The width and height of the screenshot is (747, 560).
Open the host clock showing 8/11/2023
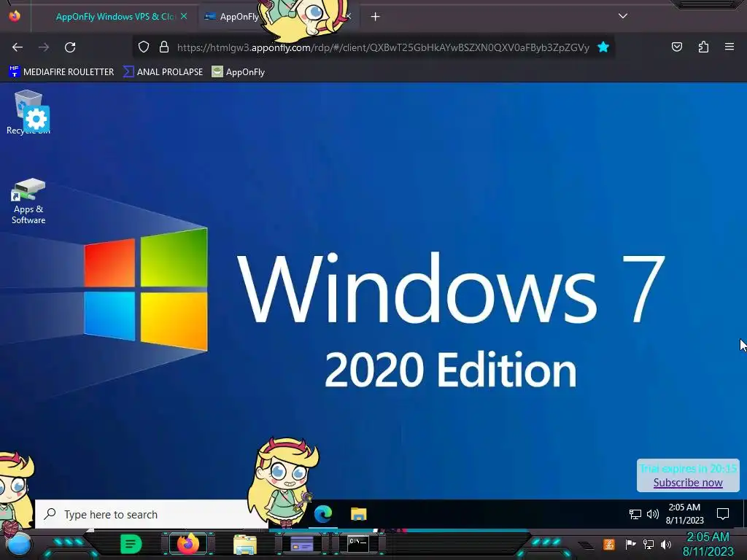708,544
